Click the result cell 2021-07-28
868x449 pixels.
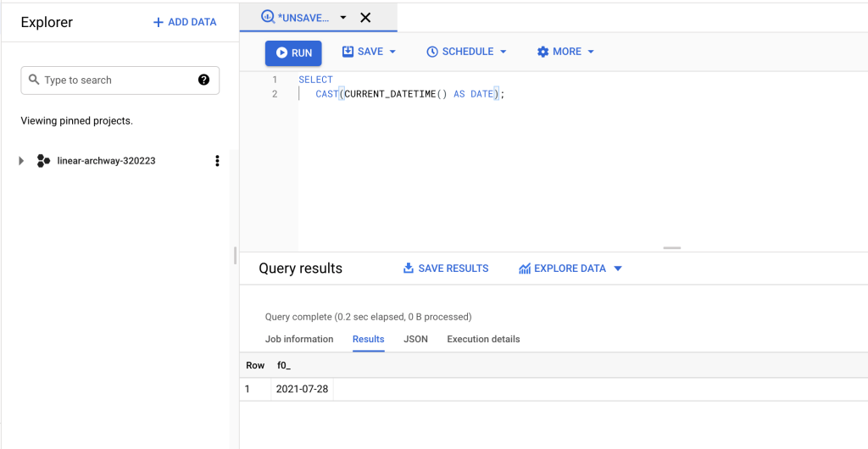point(303,390)
